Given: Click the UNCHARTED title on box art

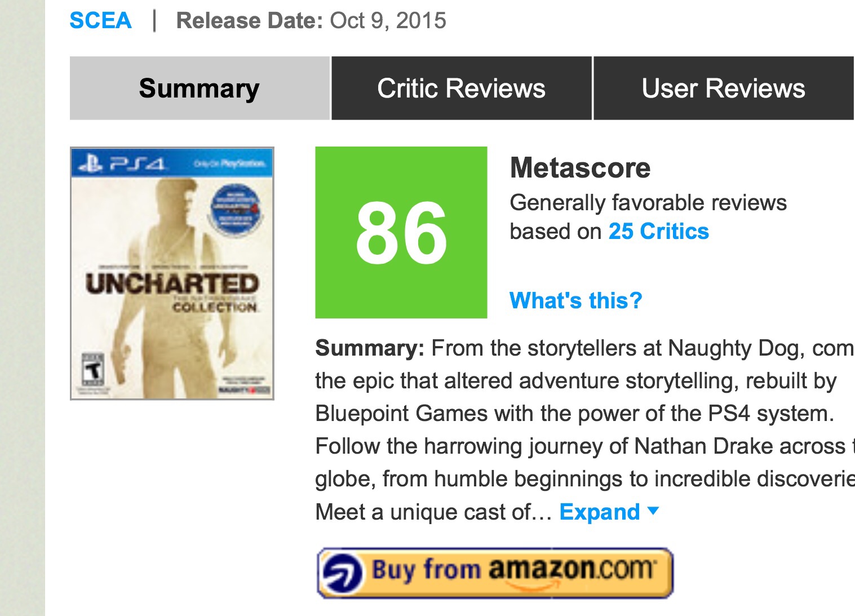Looking at the screenshot, I should point(172,283).
